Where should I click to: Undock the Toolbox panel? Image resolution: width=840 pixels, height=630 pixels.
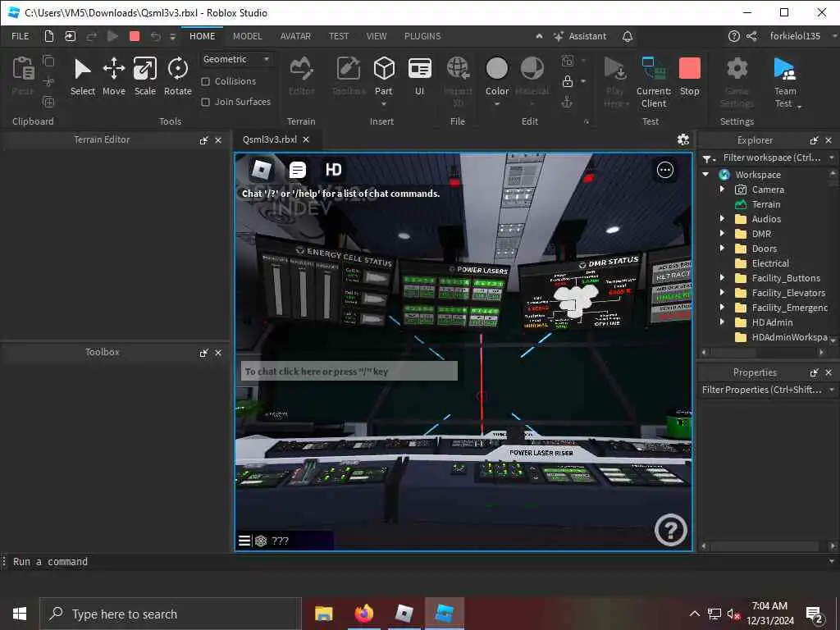click(204, 353)
